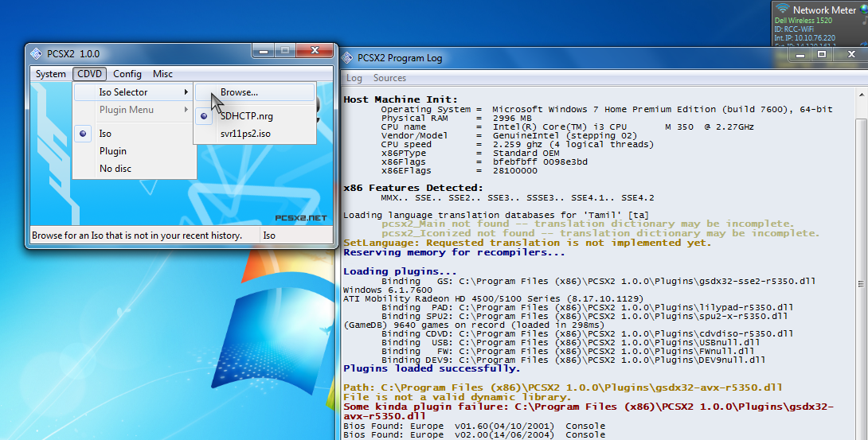Minimize the PCSX2 main window
This screenshot has width=868, height=440.
click(x=265, y=51)
